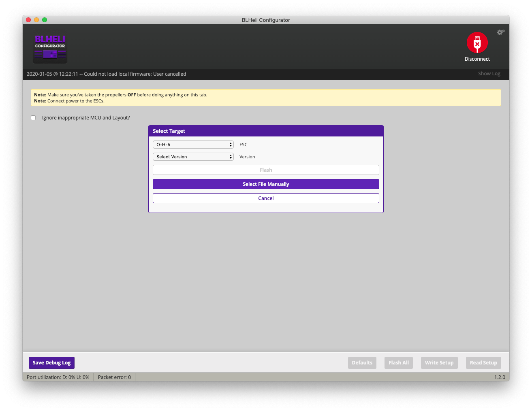Viewport: 532px width, 411px height.
Task: Cancel the Select Target dialog
Action: click(266, 198)
